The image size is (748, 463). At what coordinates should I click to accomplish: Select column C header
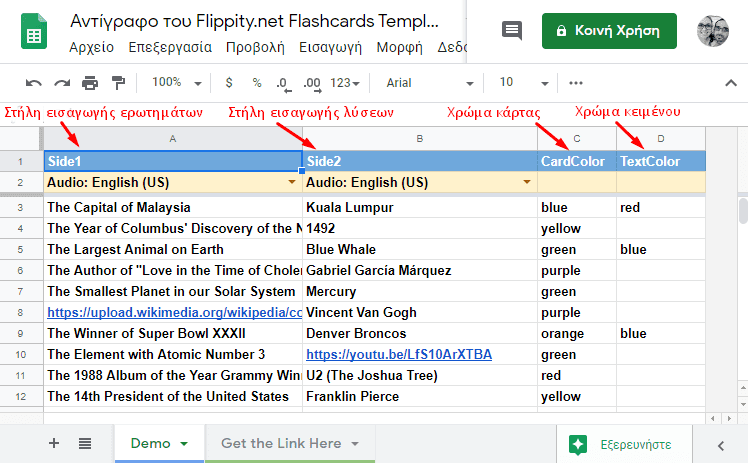point(577,139)
